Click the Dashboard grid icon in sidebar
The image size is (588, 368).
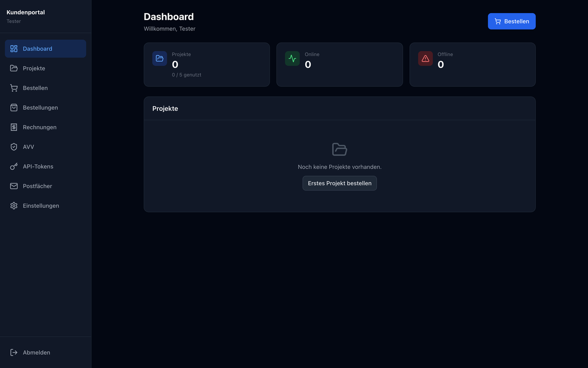pos(14,49)
